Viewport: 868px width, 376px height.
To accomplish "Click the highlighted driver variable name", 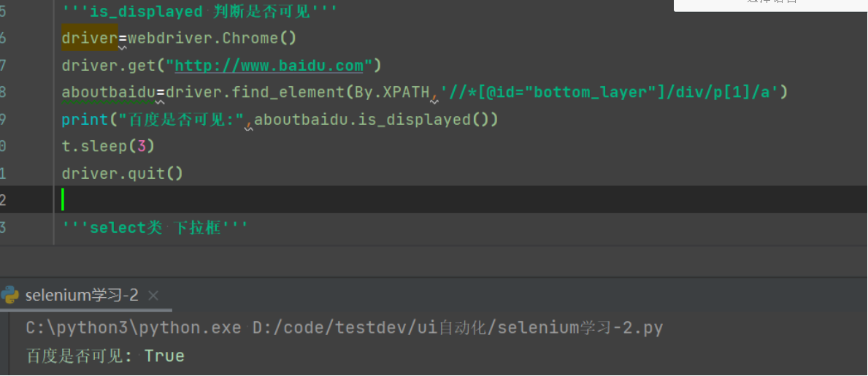I will click(89, 38).
